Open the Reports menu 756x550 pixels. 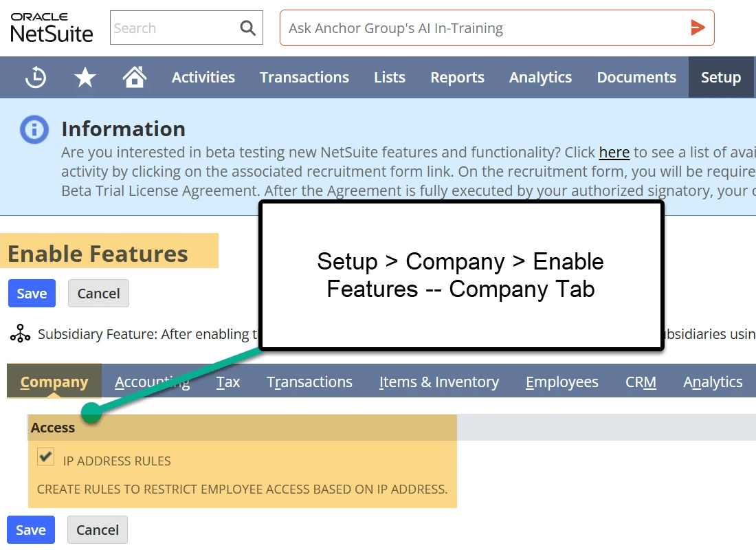(457, 77)
